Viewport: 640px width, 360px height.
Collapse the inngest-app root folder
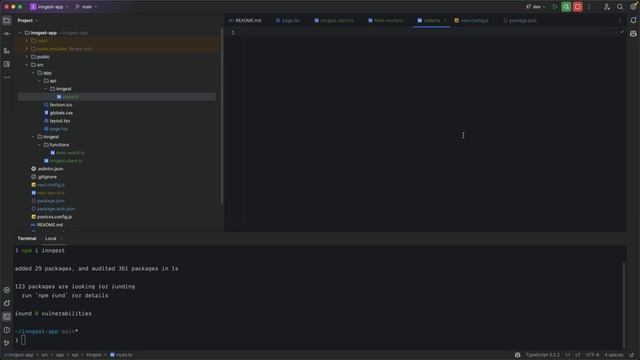[x=20, y=33]
